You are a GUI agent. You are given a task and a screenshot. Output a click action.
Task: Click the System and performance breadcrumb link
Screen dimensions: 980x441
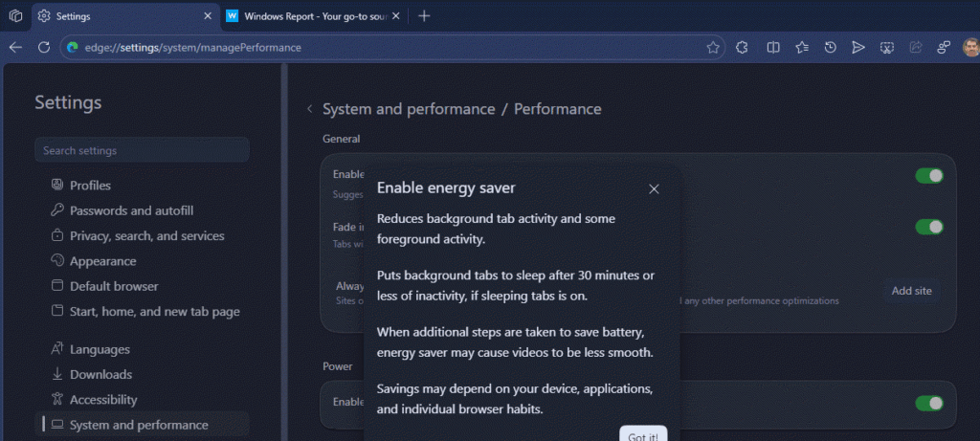409,109
